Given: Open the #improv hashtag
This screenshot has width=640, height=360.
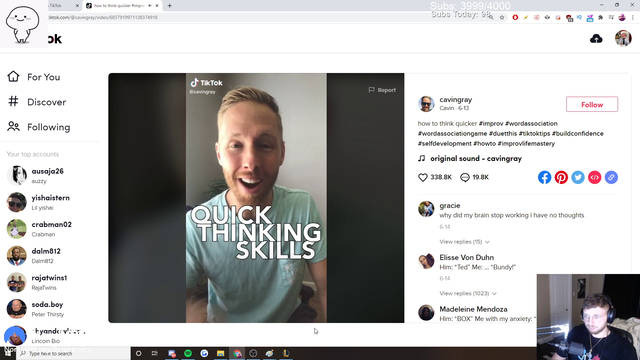Looking at the screenshot, I should pyautogui.click(x=491, y=123).
